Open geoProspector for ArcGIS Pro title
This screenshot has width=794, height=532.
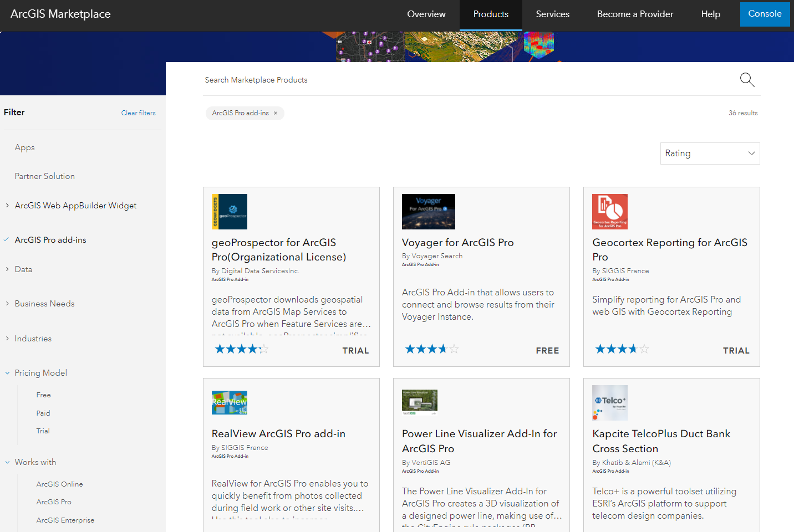click(279, 250)
